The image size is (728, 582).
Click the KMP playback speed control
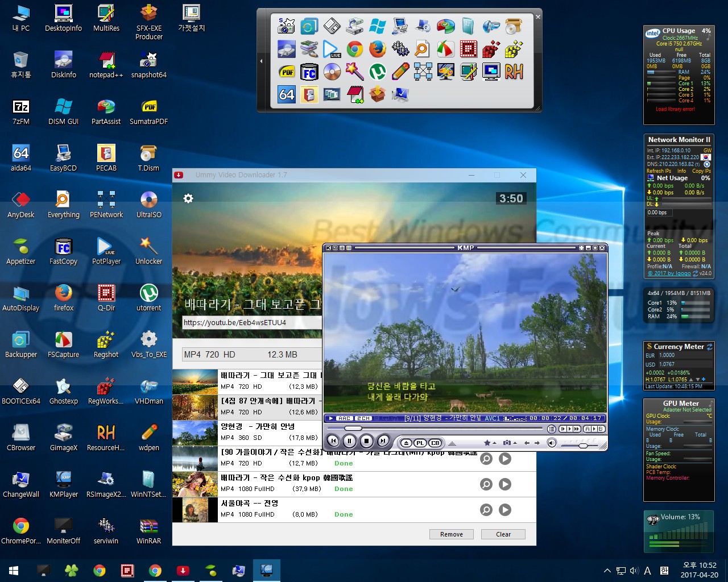click(x=570, y=429)
